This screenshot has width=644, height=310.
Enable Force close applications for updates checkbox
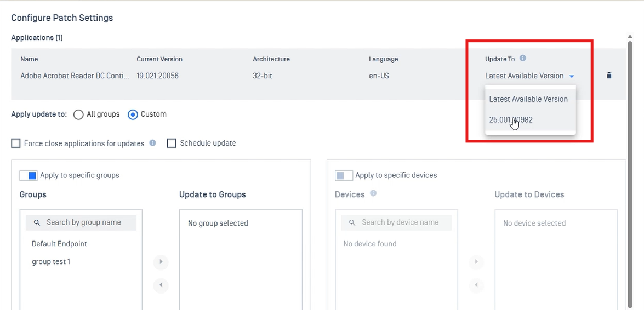click(16, 143)
